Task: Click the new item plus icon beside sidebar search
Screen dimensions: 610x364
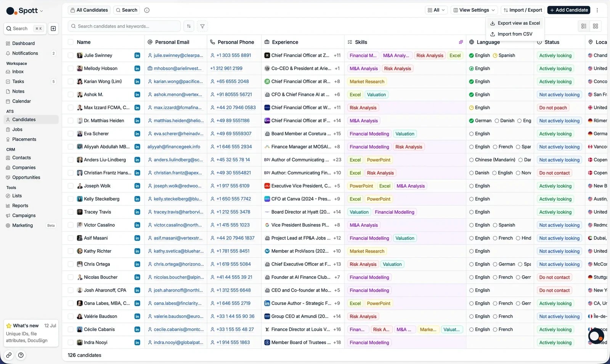Action: click(53, 29)
